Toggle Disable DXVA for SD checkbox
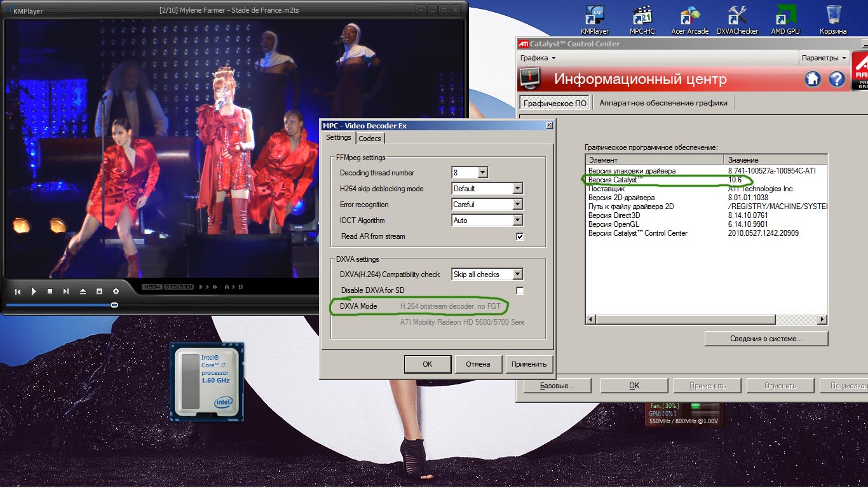The width and height of the screenshot is (868, 488). (520, 290)
